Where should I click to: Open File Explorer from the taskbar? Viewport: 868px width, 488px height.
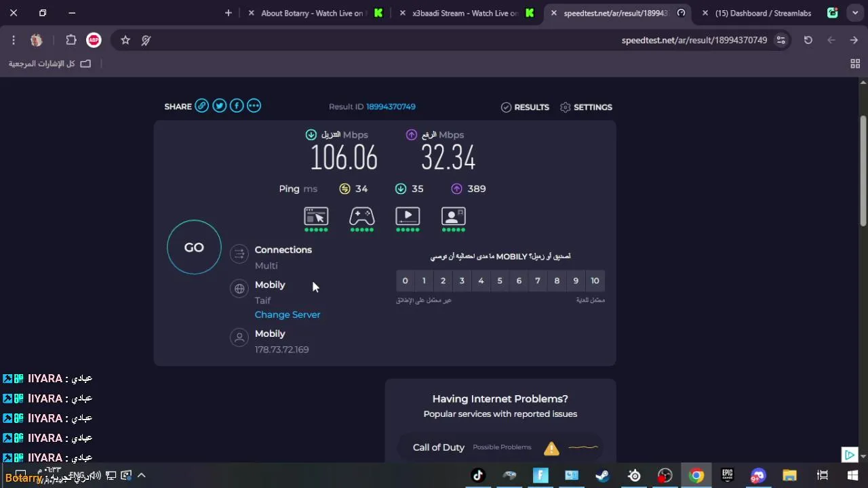click(789, 475)
